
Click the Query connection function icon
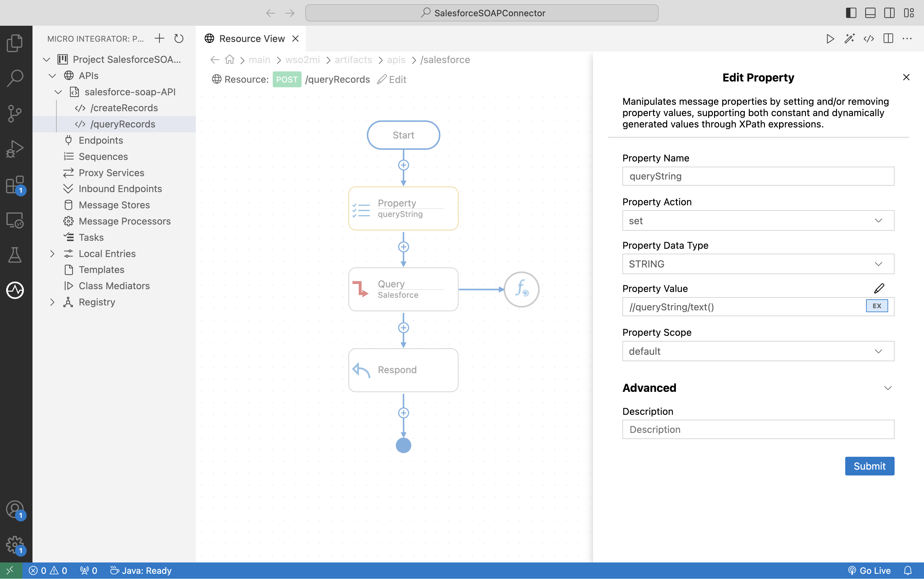521,289
